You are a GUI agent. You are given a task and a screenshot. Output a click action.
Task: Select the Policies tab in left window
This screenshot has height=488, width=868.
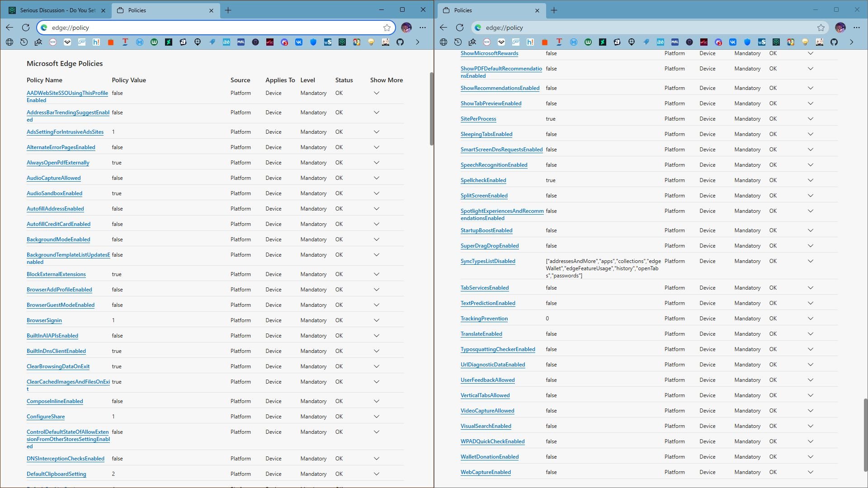click(165, 10)
